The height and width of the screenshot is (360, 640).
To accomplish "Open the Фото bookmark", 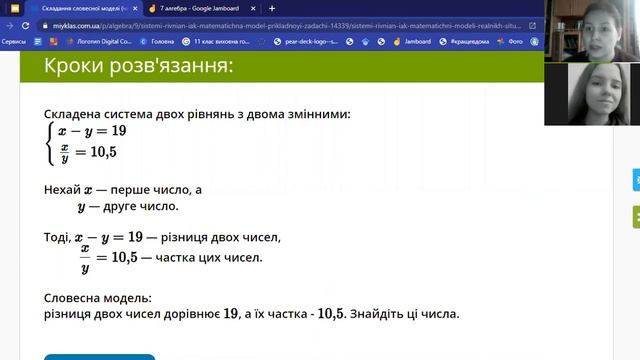I will point(510,42).
